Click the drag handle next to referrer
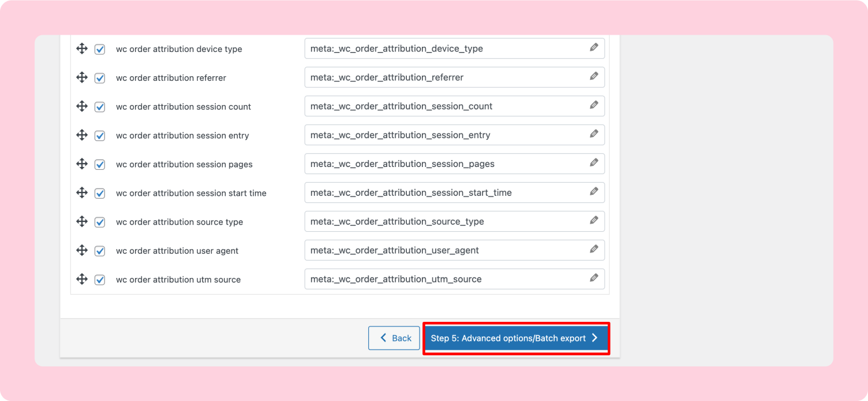The image size is (868, 401). [81, 77]
